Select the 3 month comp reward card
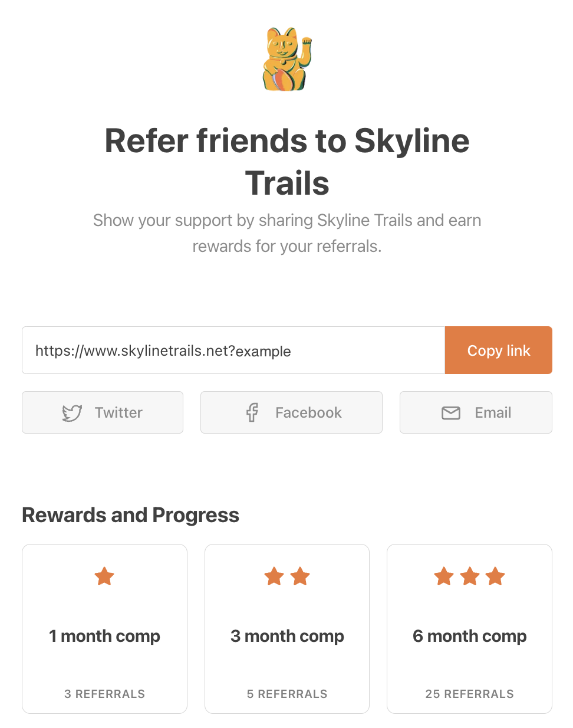Viewport: 573px width, 728px height. pos(287,629)
